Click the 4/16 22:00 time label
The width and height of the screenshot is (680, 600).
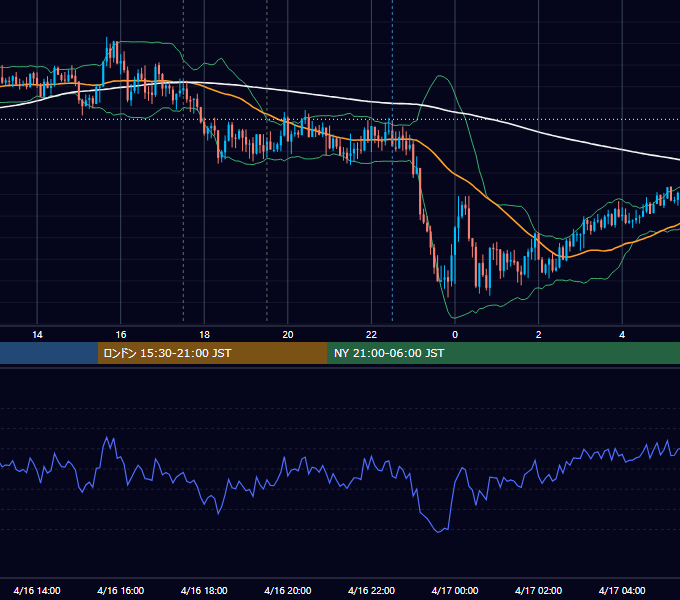(x=371, y=590)
